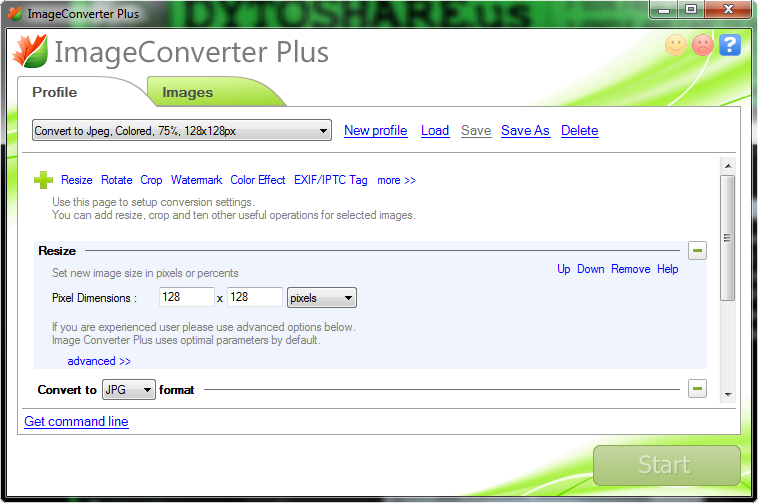The image size is (758, 503).
Task: Click the happy smiley feedback icon
Action: pyautogui.click(x=675, y=45)
